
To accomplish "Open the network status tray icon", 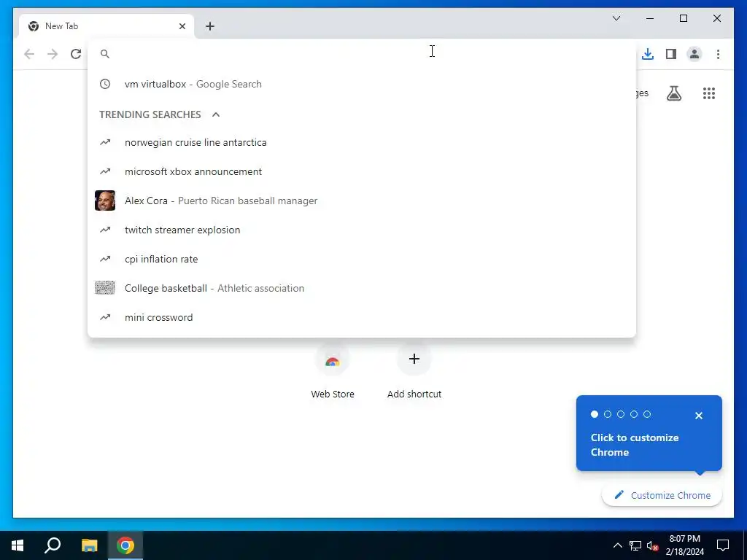I will point(635,545).
